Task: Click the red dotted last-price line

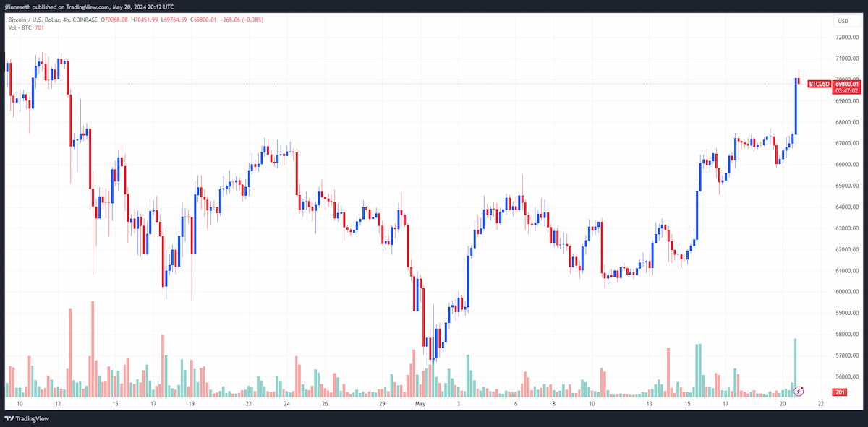Action: pos(405,84)
